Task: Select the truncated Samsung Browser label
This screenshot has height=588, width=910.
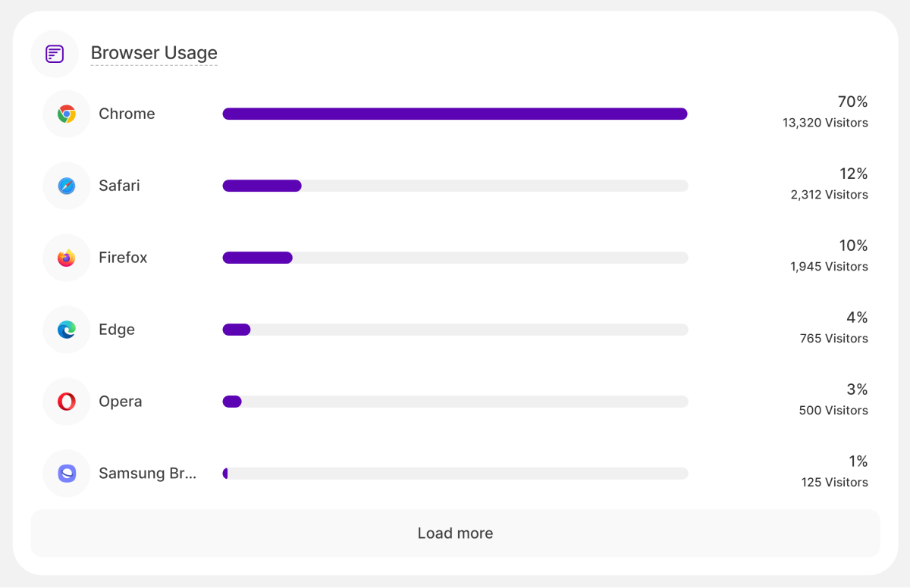Action: [147, 474]
